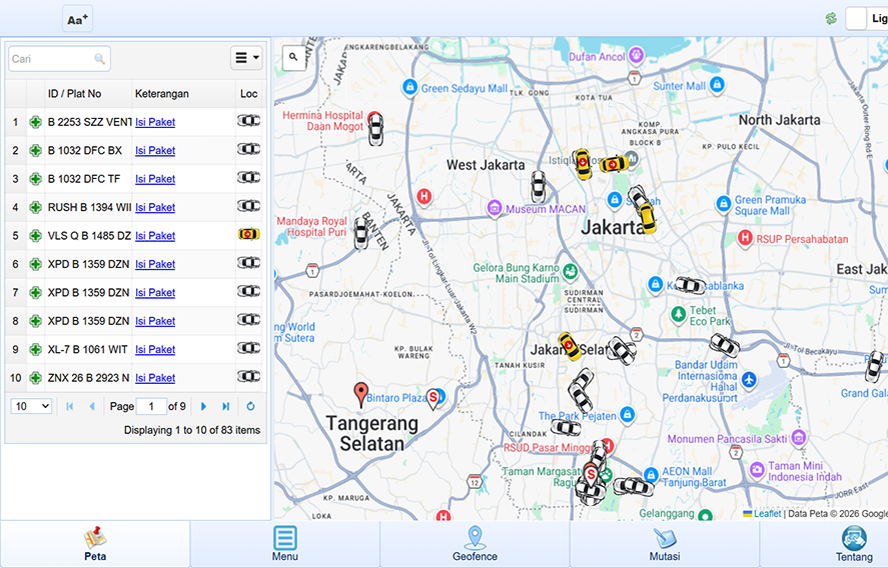Open Isi Paket link for VLS Q B 1485

pos(155,236)
